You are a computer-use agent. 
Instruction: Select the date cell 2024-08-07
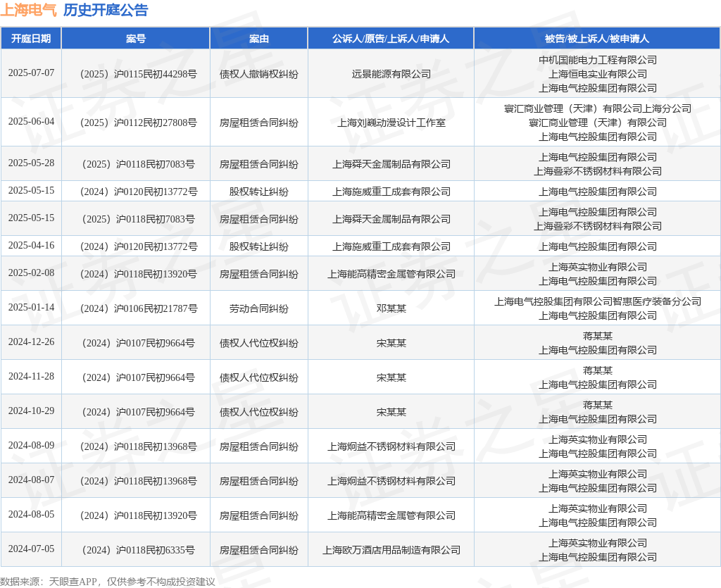[x=31, y=480]
